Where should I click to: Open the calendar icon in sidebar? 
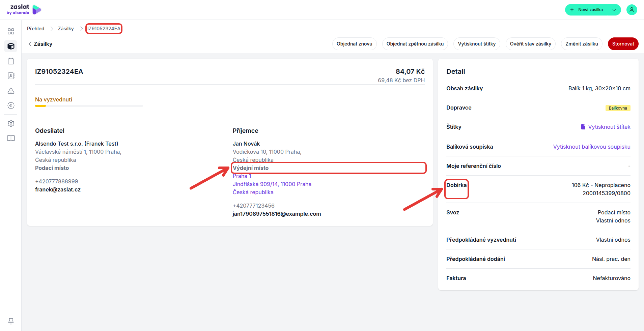[x=11, y=61]
